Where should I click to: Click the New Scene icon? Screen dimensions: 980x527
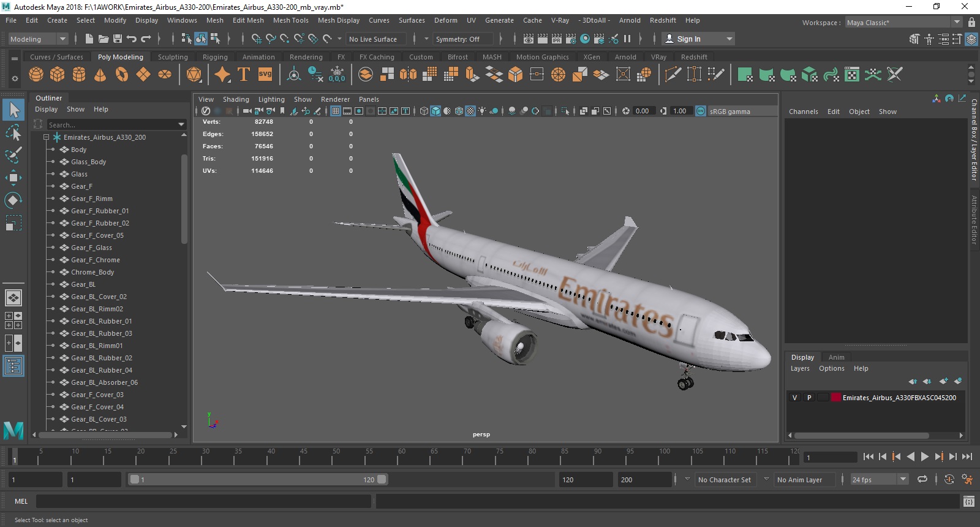tap(89, 39)
